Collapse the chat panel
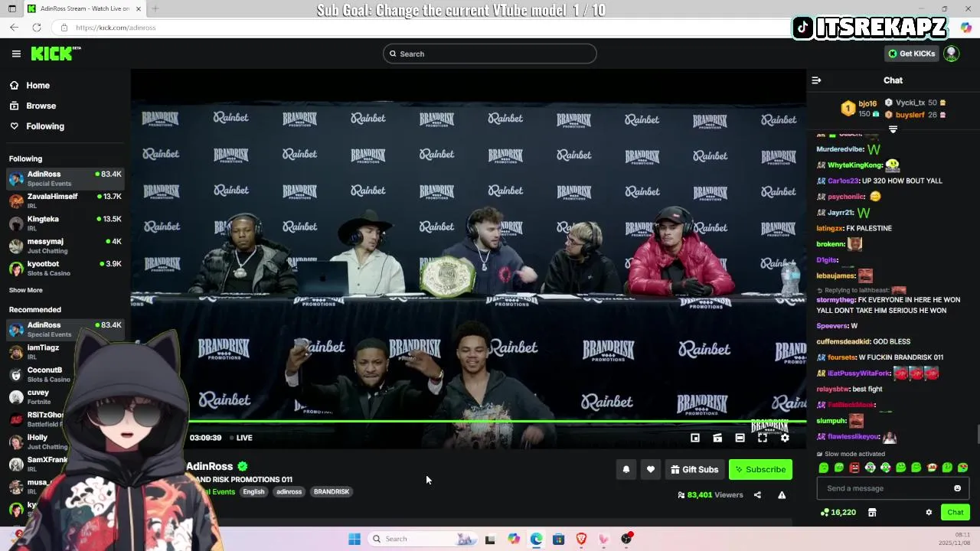 pyautogui.click(x=816, y=80)
